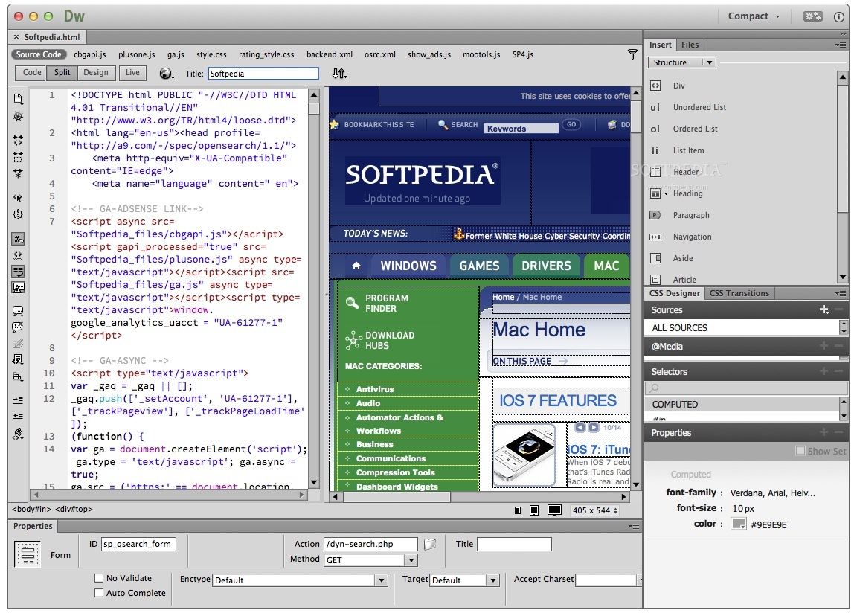This screenshot has height=616, width=857.
Task: Select the mobile size preview icon
Action: click(x=518, y=510)
